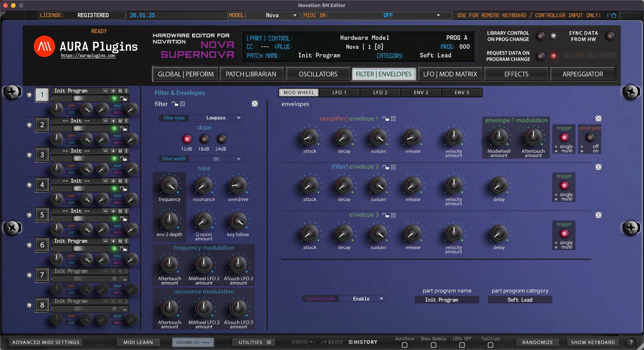The width and height of the screenshot is (644, 350).
Task: Solo part 2 using the S button
Action: pos(126,121)
